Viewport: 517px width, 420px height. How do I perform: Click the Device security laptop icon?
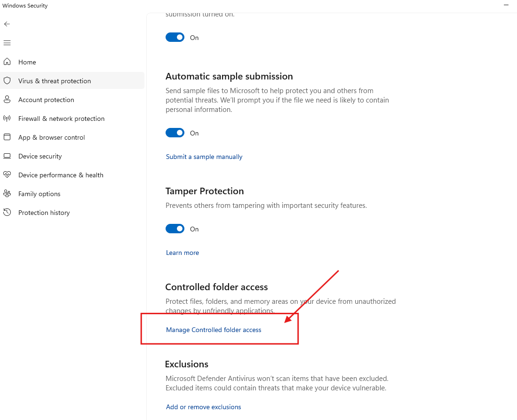[x=7, y=156]
